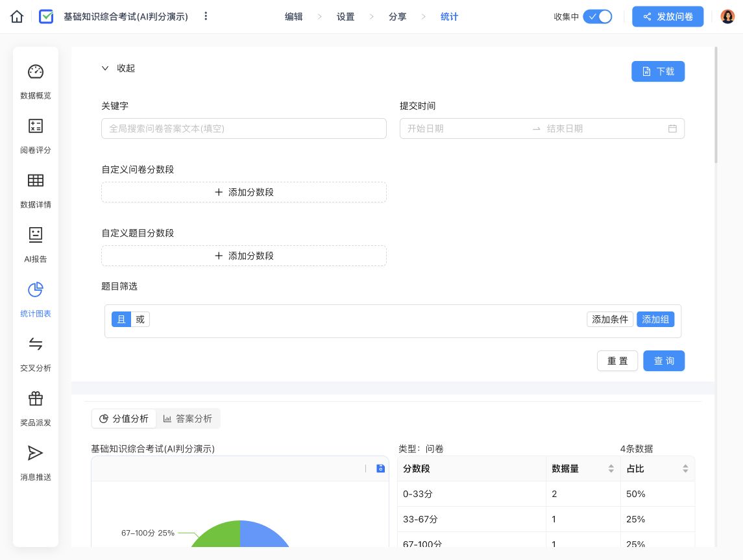Switch to 分值分析 tab
Image resolution: width=743 pixels, height=560 pixels.
[124, 419]
